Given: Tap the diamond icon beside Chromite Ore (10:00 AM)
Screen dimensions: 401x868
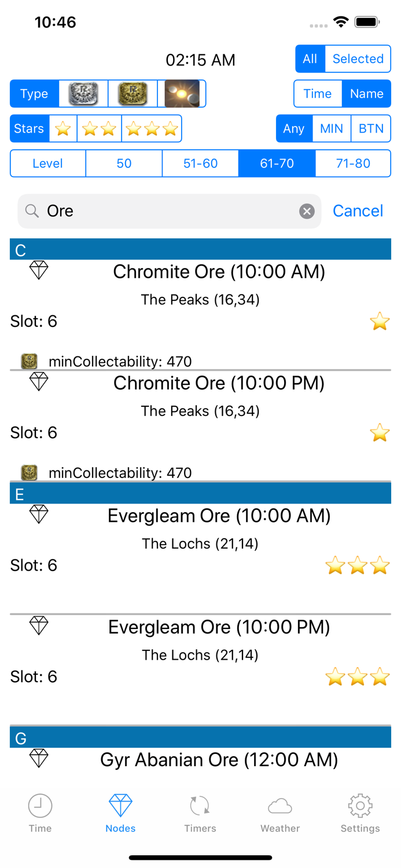Looking at the screenshot, I should pyautogui.click(x=38, y=270).
